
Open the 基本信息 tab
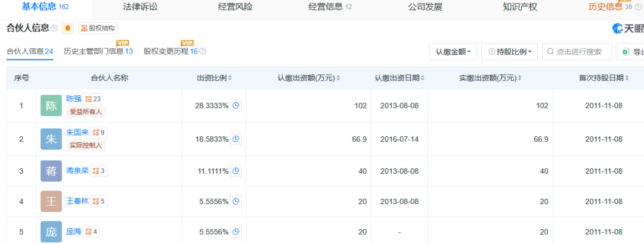click(x=45, y=7)
